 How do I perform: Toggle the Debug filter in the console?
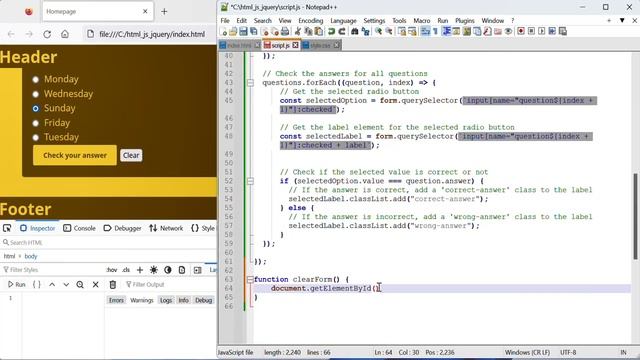(x=203, y=300)
